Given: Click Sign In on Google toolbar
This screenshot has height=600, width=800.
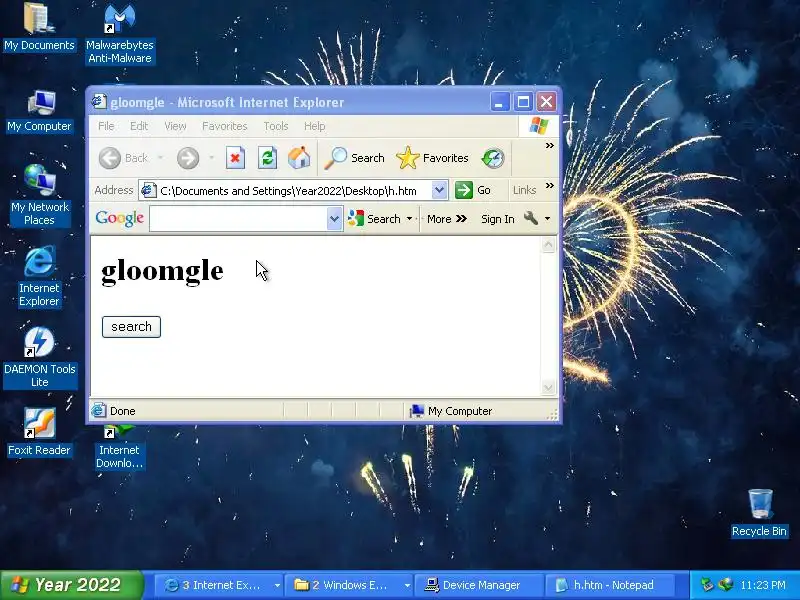Looking at the screenshot, I should point(497,219).
